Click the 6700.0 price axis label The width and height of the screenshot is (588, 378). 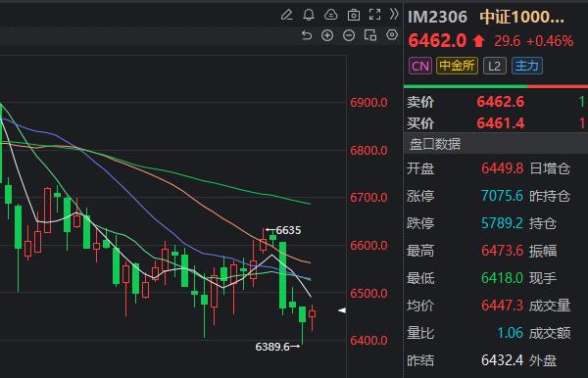click(368, 198)
